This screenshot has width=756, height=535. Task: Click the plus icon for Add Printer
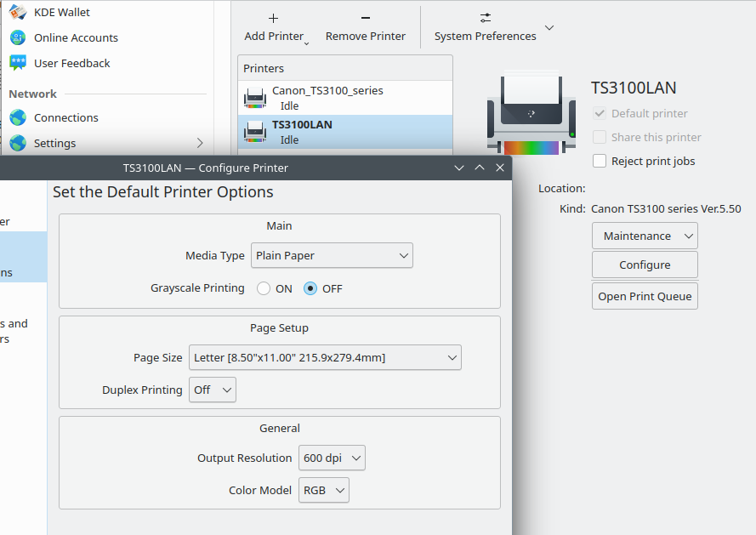point(273,18)
